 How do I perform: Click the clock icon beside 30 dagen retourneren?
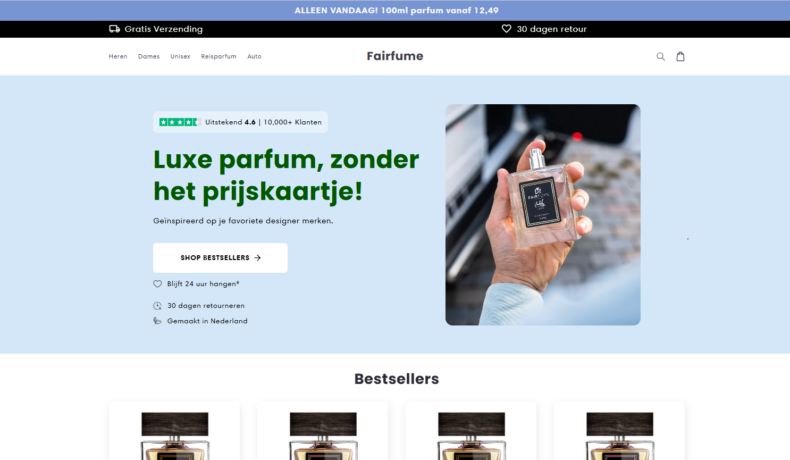(158, 306)
